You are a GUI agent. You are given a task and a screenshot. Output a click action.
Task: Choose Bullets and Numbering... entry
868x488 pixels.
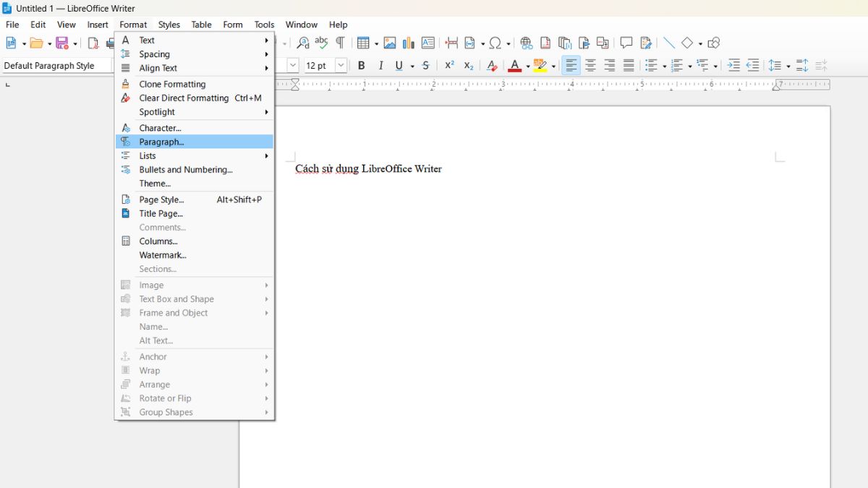coord(195,170)
